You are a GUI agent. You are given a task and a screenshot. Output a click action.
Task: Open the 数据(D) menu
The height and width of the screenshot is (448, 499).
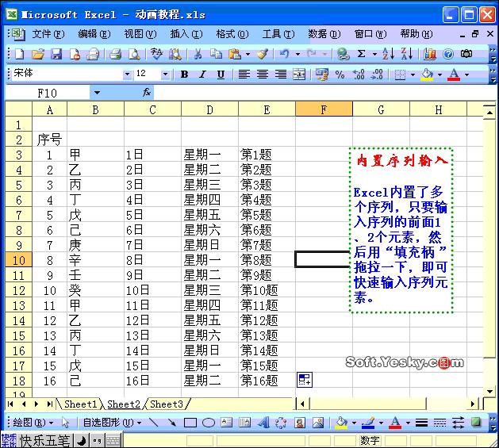click(x=324, y=34)
